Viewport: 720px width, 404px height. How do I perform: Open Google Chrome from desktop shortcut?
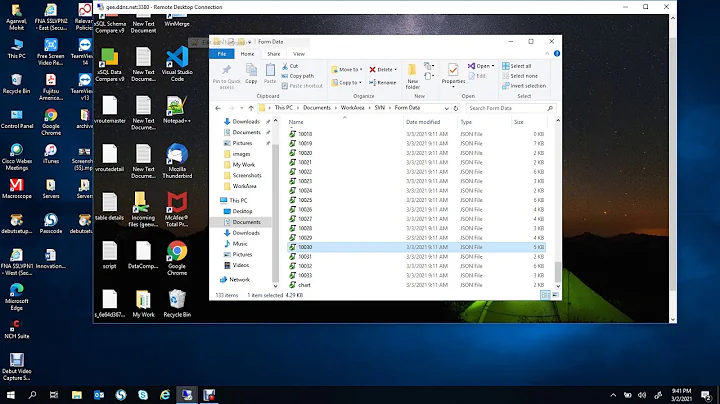click(177, 252)
